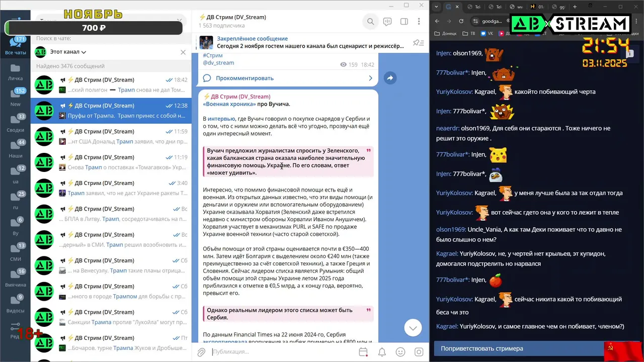Open the result about 'Лукойла' sanctions
The height and width of the screenshot is (362, 644).
tap(111, 317)
